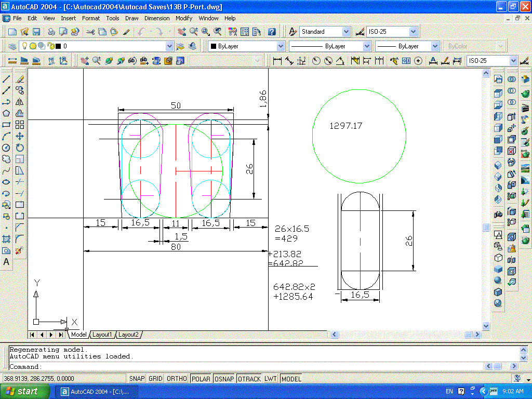Start the Linear Dimension tool
This screenshot has width=532, height=399.
277,61
